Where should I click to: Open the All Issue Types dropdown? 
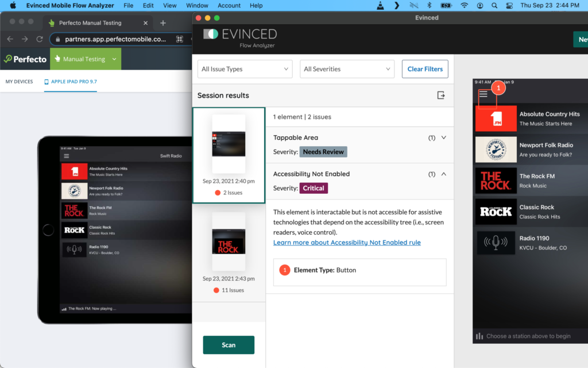tap(245, 69)
